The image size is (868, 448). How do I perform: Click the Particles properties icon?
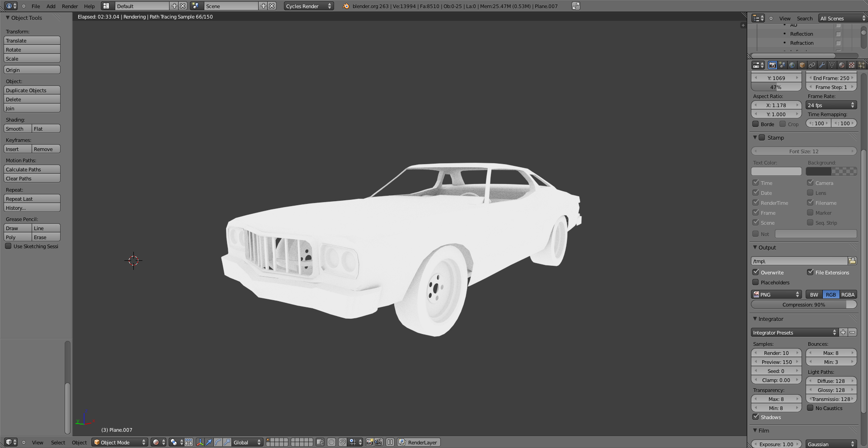click(x=862, y=65)
